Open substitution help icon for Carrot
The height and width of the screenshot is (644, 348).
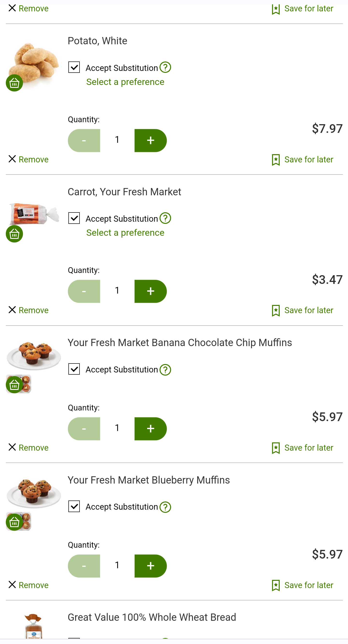(x=165, y=218)
